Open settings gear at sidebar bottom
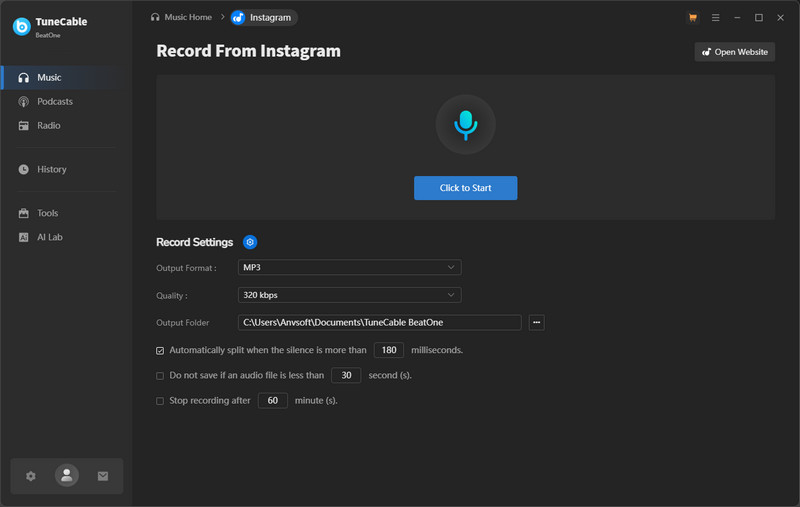Image resolution: width=800 pixels, height=507 pixels. pos(31,476)
